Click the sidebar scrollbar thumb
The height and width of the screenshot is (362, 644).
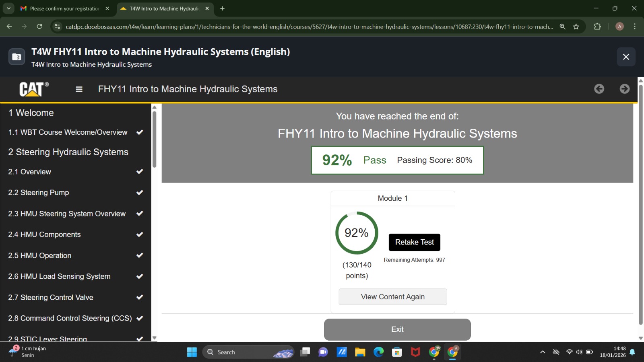tap(154, 140)
